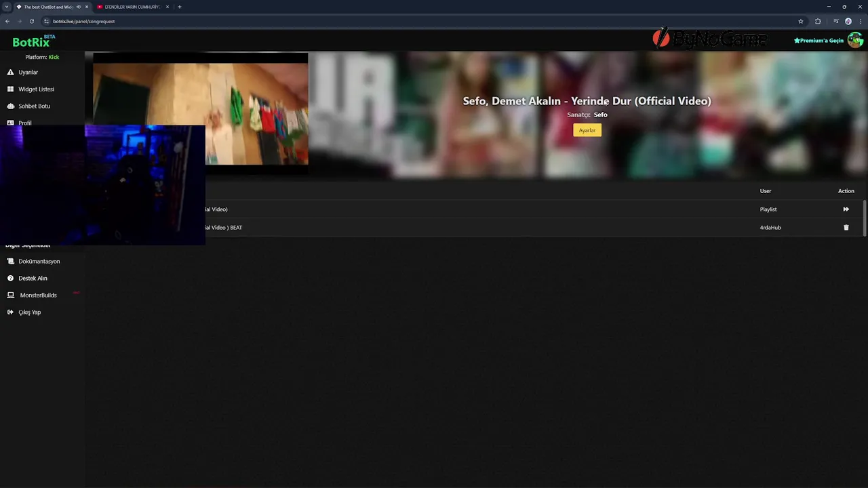Click the Playlist user cell
868x488 pixels.
(768, 209)
